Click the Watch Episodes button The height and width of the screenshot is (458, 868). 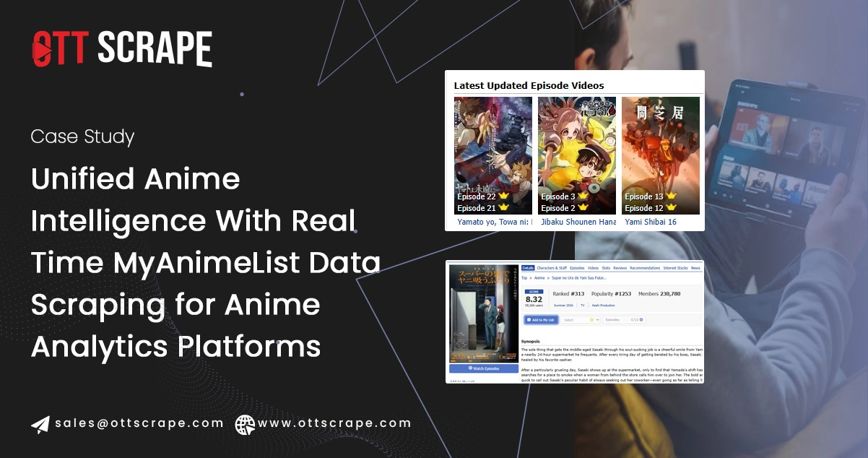pos(484,368)
